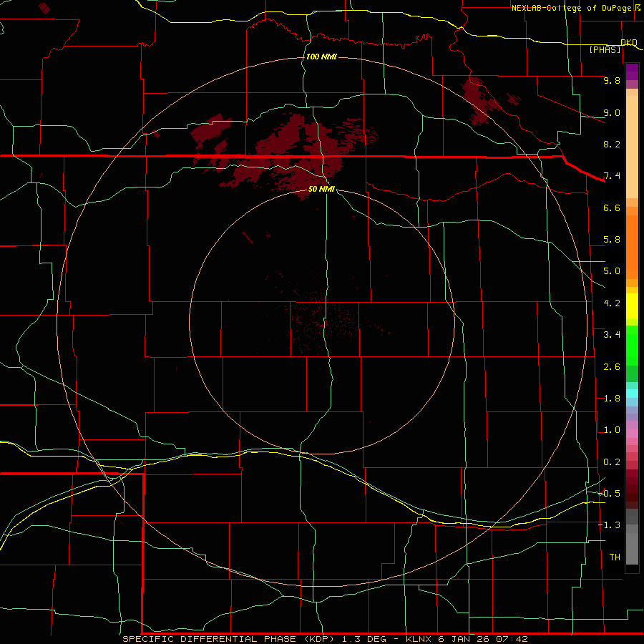The height and width of the screenshot is (644, 644).
Task: Select the long peach legend color band
Action: [x=632, y=147]
